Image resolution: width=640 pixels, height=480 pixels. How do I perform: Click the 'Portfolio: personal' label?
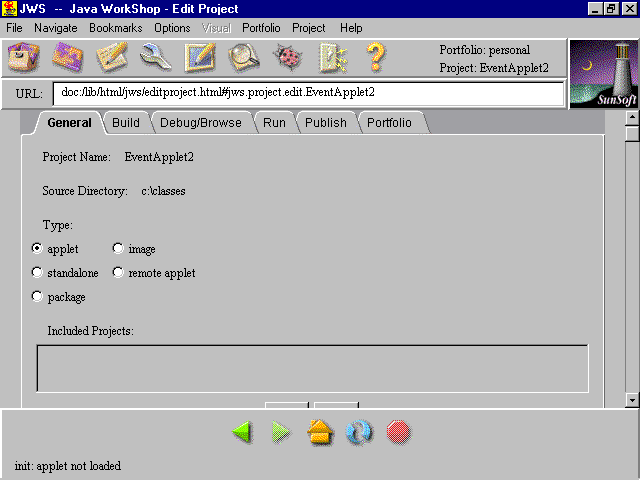point(484,50)
